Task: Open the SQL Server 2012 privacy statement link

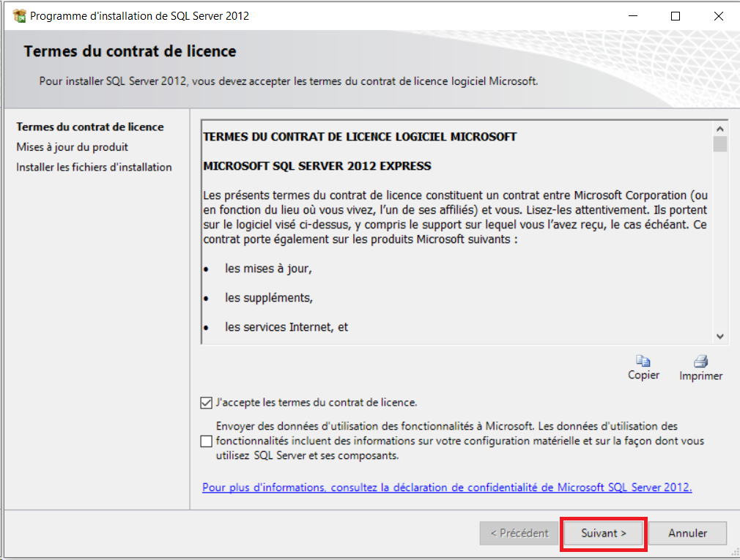Action: tap(447, 487)
